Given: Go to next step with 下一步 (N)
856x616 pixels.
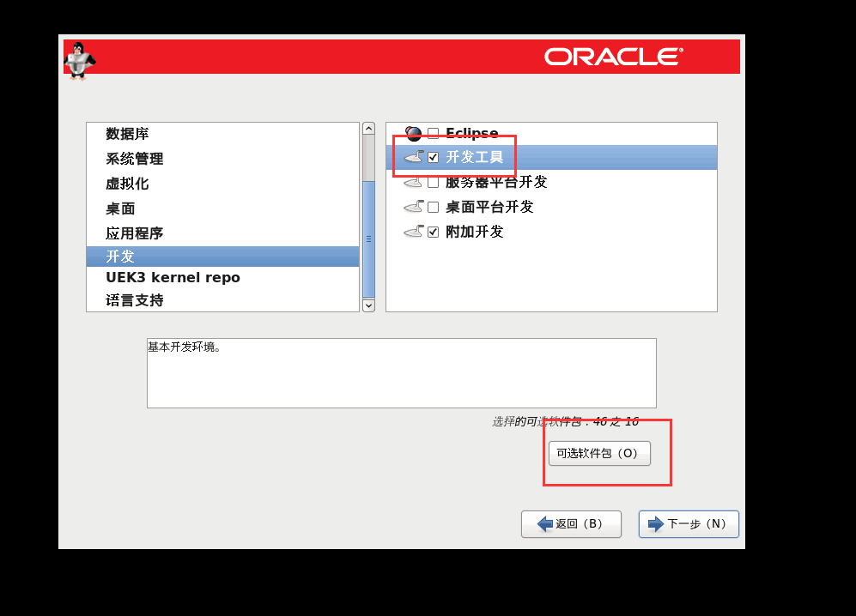Looking at the screenshot, I should pos(689,524).
